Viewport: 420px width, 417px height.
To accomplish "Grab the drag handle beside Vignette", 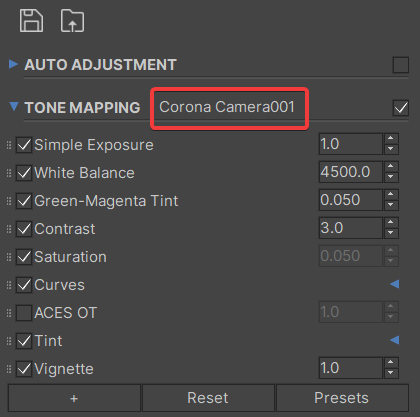I will pyautogui.click(x=9, y=369).
